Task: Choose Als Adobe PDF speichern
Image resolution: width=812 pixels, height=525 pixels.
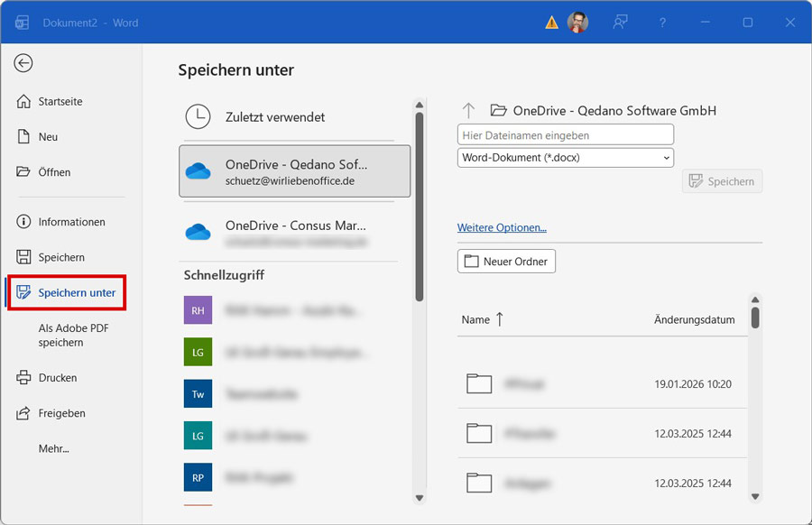Action: 73,335
